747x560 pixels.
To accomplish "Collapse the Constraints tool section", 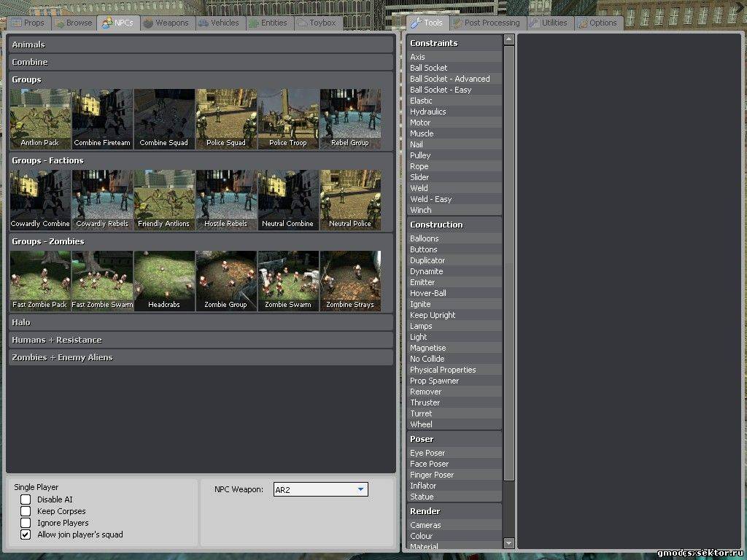I will 454,43.
